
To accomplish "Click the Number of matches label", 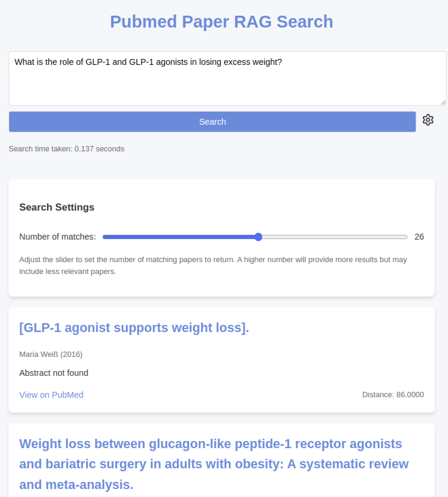I will tap(57, 237).
